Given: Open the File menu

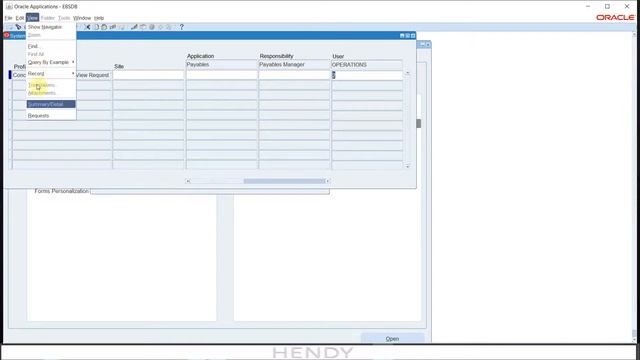Looking at the screenshot, I should click(x=8, y=18).
